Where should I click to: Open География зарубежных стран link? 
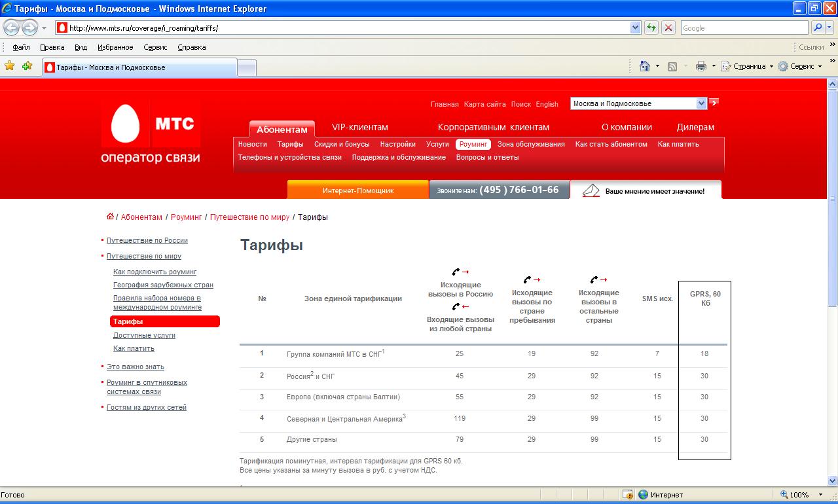[x=163, y=285]
